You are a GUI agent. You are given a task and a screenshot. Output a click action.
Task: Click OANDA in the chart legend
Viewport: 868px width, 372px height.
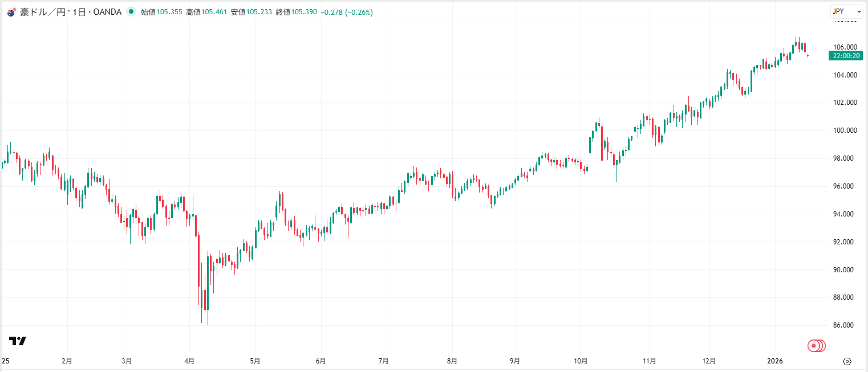(108, 11)
